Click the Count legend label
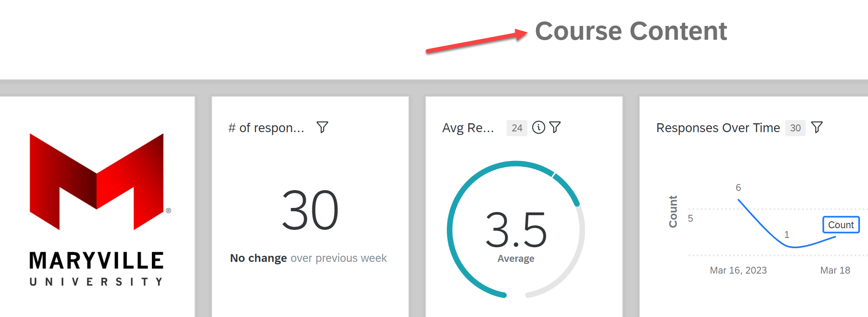This screenshot has width=868, height=317. pyautogui.click(x=841, y=225)
